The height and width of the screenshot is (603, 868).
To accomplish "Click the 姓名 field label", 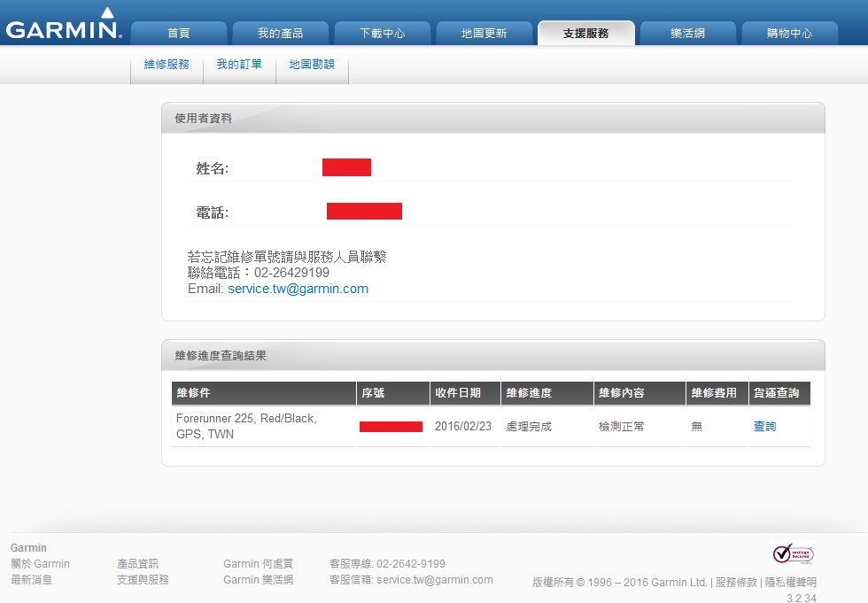I will (212, 167).
